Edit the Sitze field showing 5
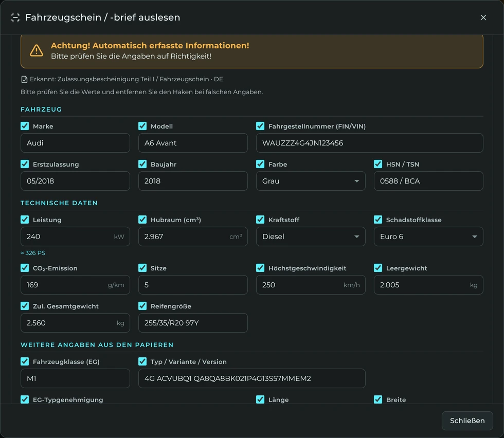 [x=193, y=285]
